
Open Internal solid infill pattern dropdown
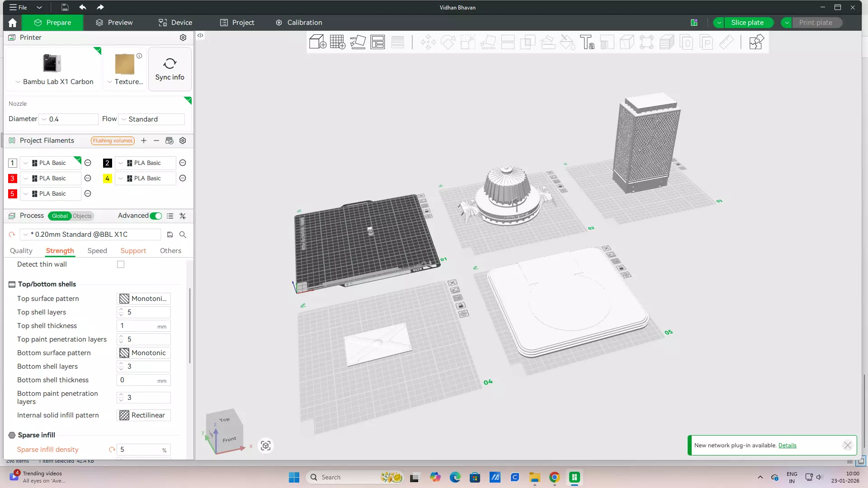pyautogui.click(x=144, y=415)
